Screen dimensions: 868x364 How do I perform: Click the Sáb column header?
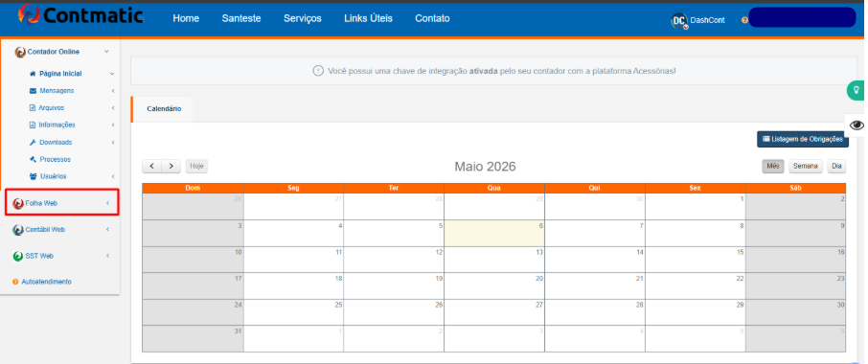pyautogui.click(x=795, y=188)
